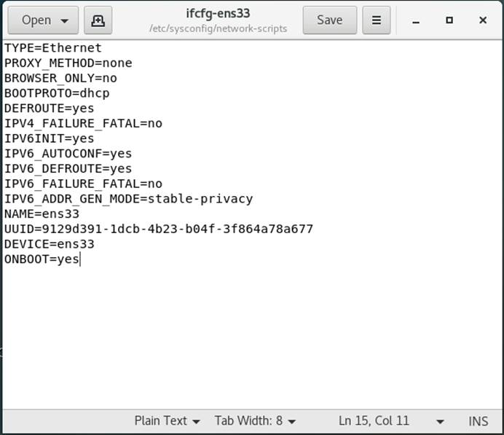
Task: Place cursor on IPV6_DEFROUTE=yes line
Action: point(68,169)
